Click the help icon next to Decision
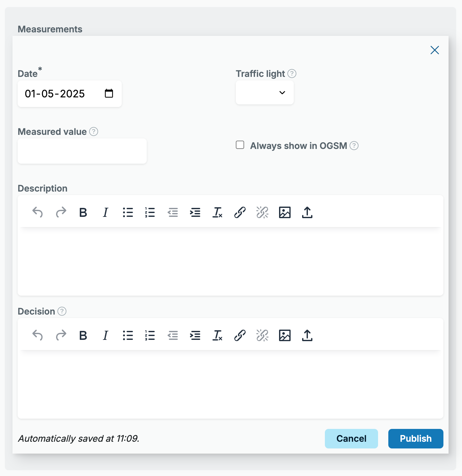This screenshot has width=462, height=476. tap(62, 311)
